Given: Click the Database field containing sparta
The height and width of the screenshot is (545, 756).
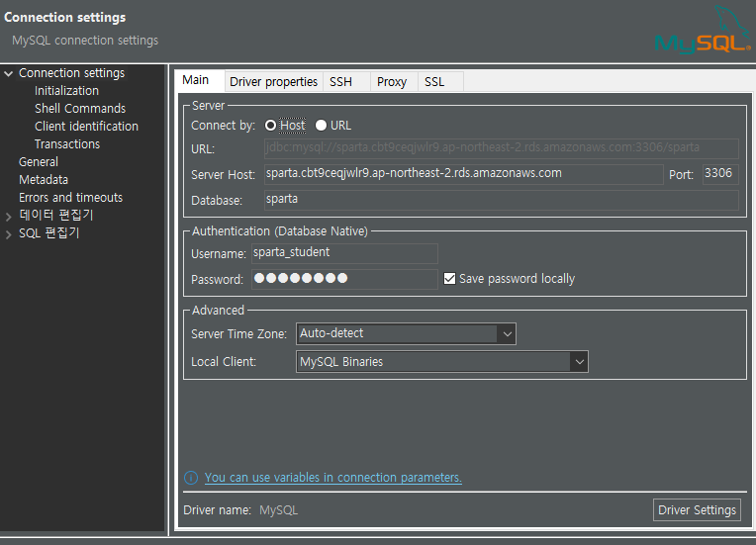Looking at the screenshot, I should [x=502, y=200].
